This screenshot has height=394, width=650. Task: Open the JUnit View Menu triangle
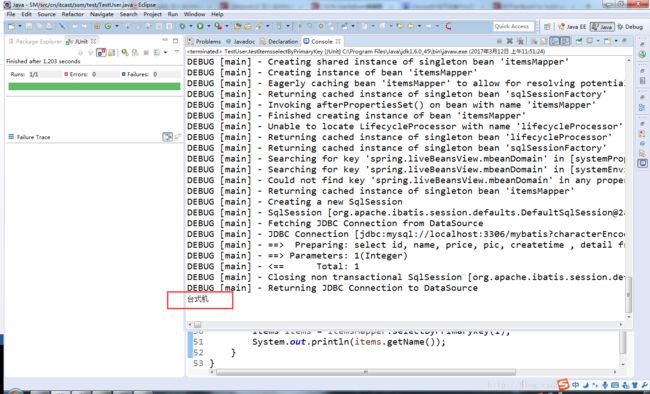click(177, 52)
